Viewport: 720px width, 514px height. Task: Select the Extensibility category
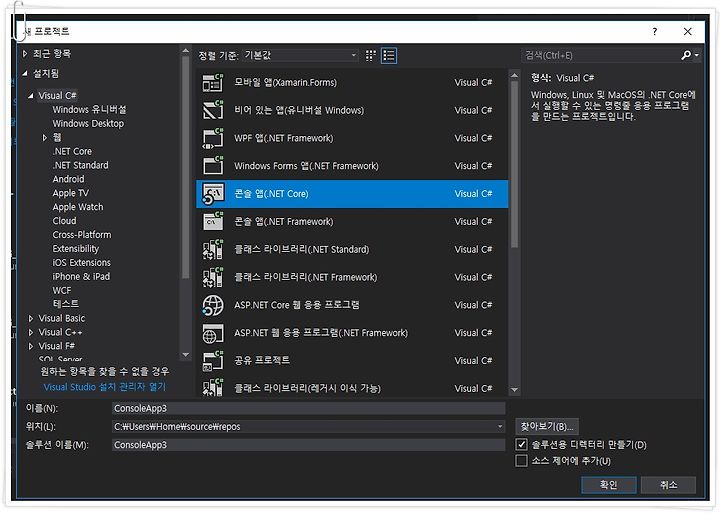pyautogui.click(x=75, y=249)
